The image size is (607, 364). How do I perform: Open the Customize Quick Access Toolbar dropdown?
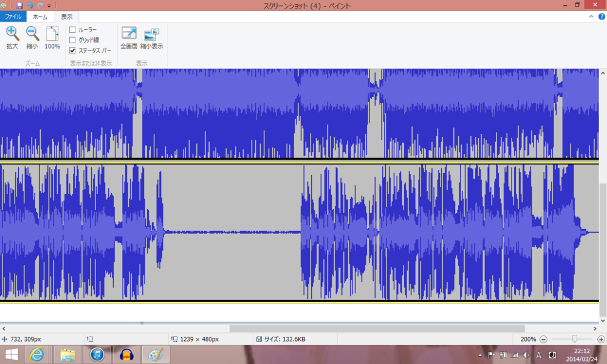tap(49, 6)
